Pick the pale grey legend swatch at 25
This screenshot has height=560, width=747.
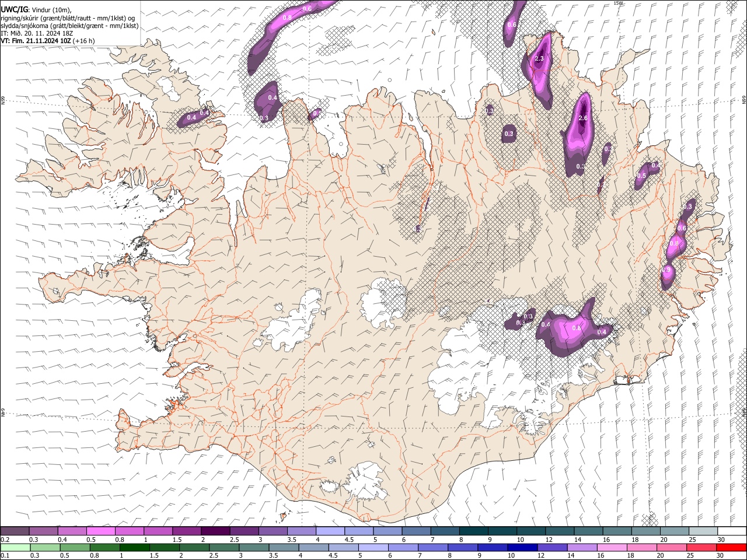[x=703, y=531]
